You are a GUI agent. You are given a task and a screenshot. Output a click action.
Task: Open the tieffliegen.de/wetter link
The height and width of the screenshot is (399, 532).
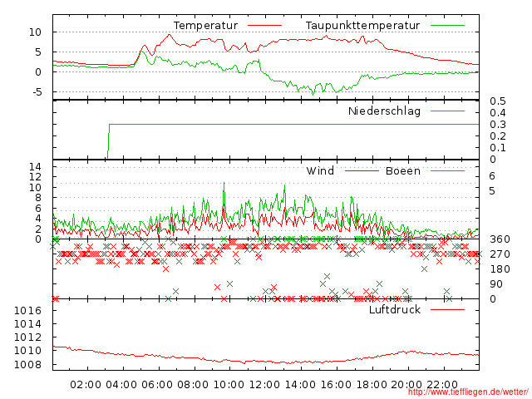pyautogui.click(x=468, y=392)
